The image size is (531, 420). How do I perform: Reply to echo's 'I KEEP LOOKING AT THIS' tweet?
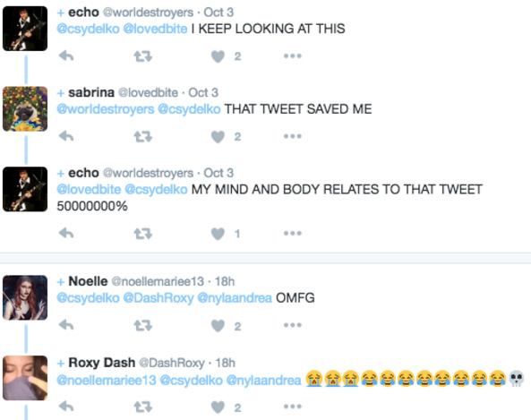point(66,56)
